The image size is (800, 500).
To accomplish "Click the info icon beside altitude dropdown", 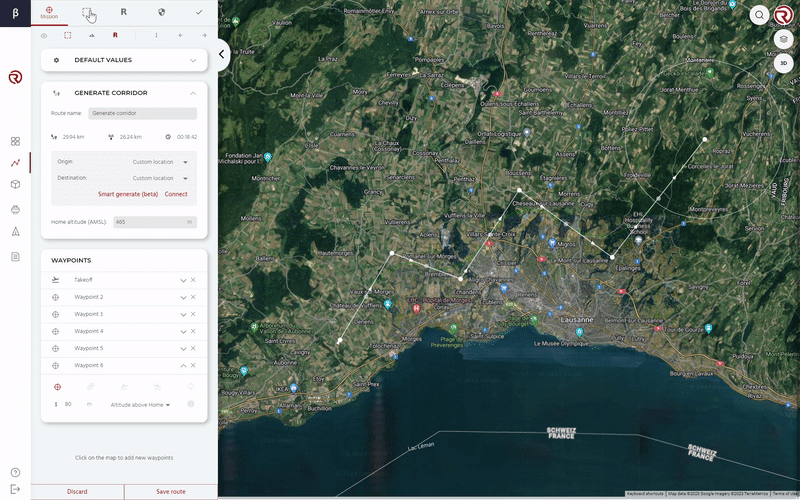I will pos(191,404).
